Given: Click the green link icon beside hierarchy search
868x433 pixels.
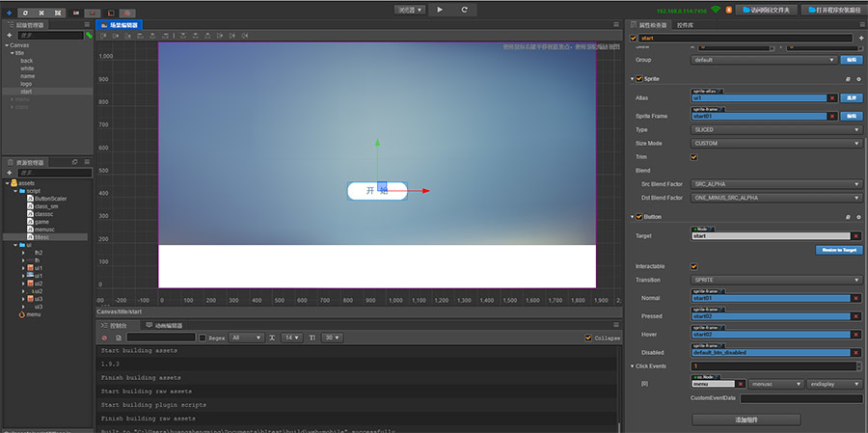Looking at the screenshot, I should (89, 35).
